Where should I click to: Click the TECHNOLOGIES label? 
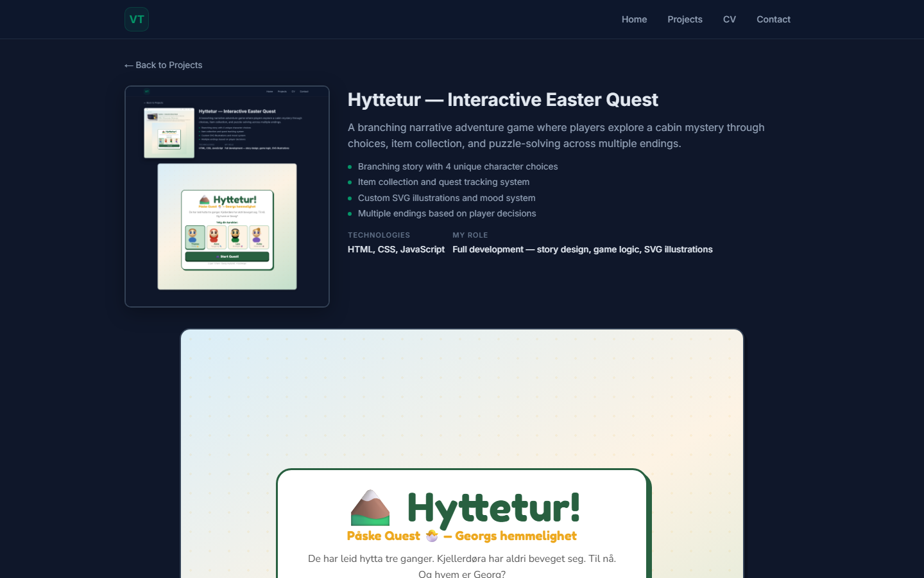(379, 235)
